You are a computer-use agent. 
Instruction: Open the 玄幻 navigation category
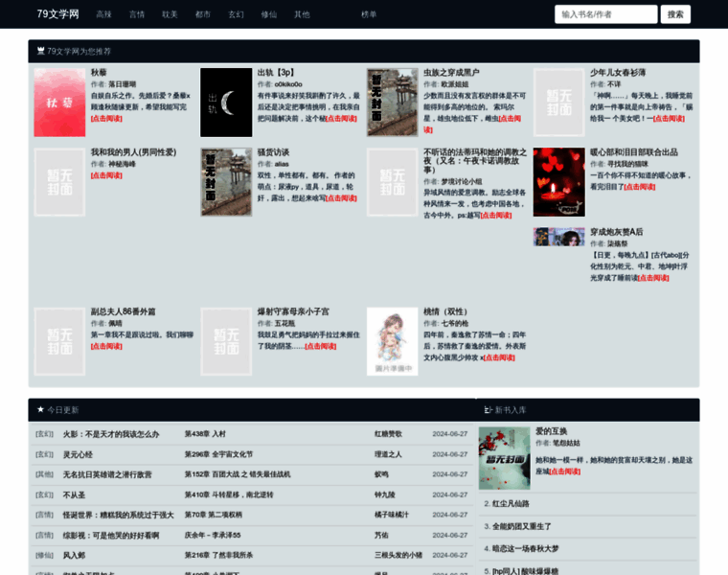tap(236, 14)
